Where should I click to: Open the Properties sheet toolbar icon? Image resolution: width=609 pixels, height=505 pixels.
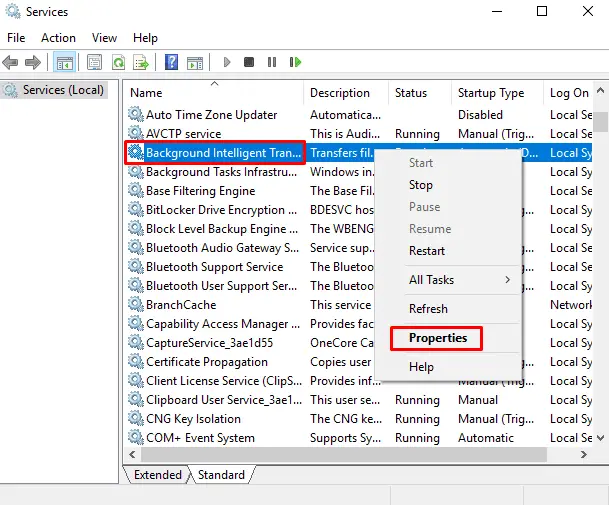coord(94,62)
